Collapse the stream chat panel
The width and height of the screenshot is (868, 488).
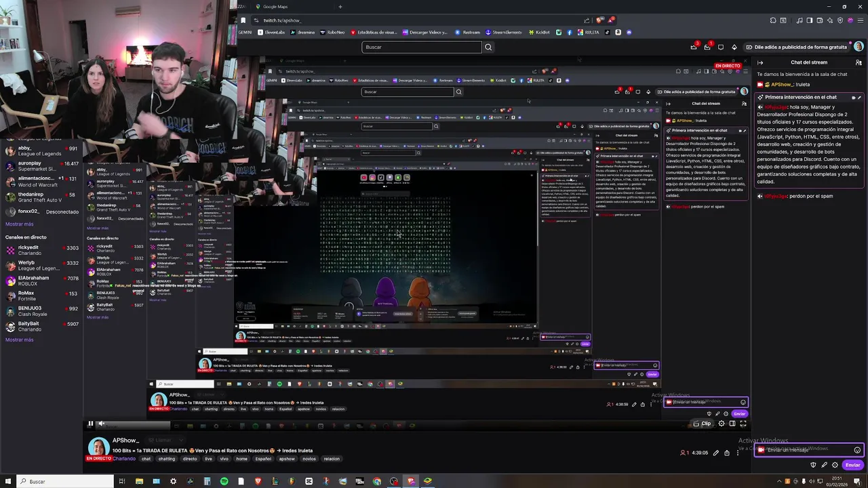coord(760,62)
